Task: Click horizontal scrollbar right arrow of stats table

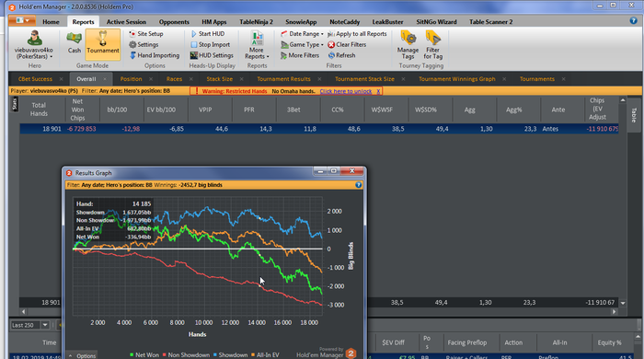Action: (x=614, y=312)
